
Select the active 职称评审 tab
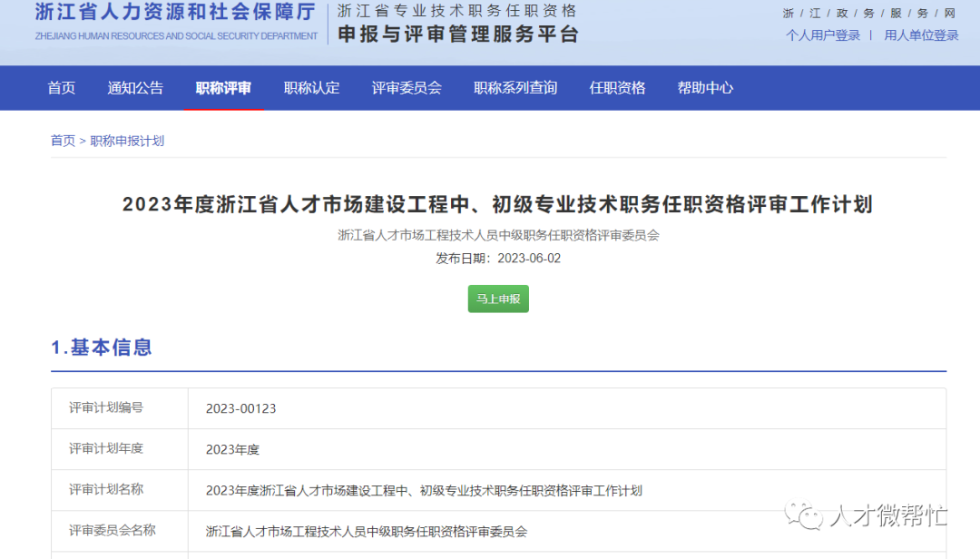coord(223,87)
